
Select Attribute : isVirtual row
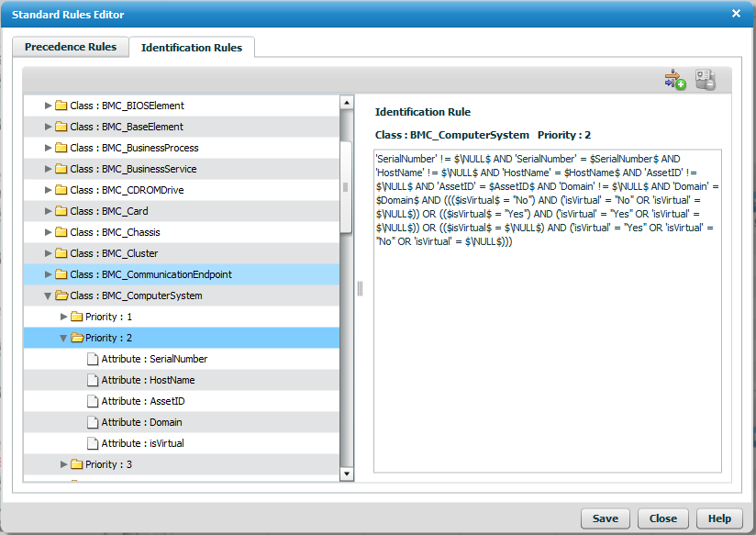[182, 443]
